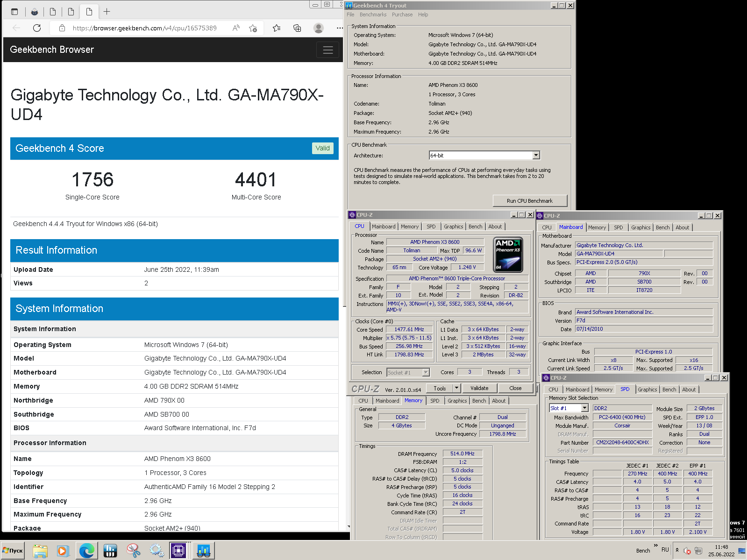Open the browser profile avatar
This screenshot has width=747, height=560.
coord(319,28)
